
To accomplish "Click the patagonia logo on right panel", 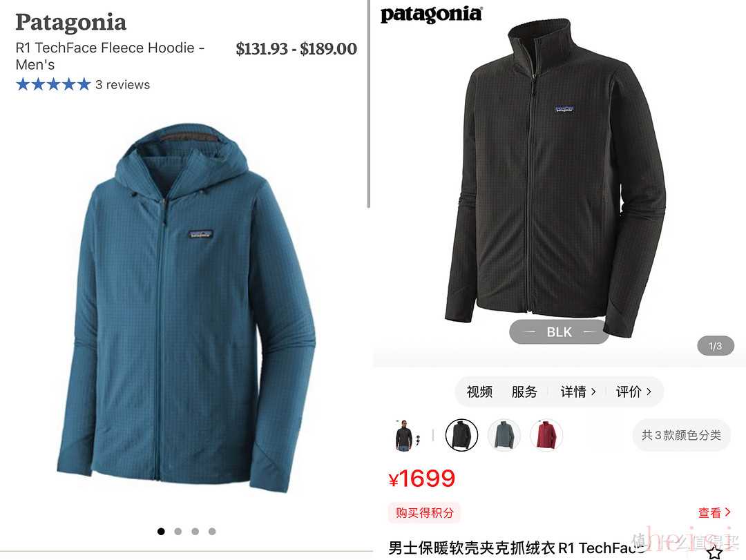I will coord(431,15).
